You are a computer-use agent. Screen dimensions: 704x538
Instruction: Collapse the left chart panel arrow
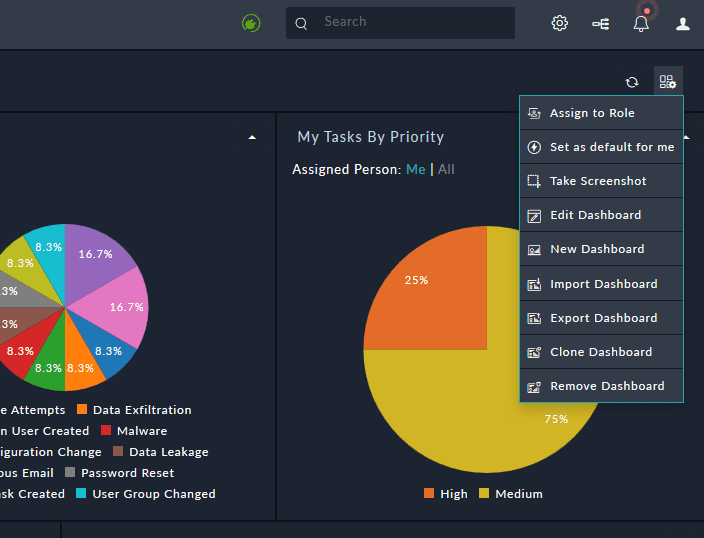(x=252, y=137)
